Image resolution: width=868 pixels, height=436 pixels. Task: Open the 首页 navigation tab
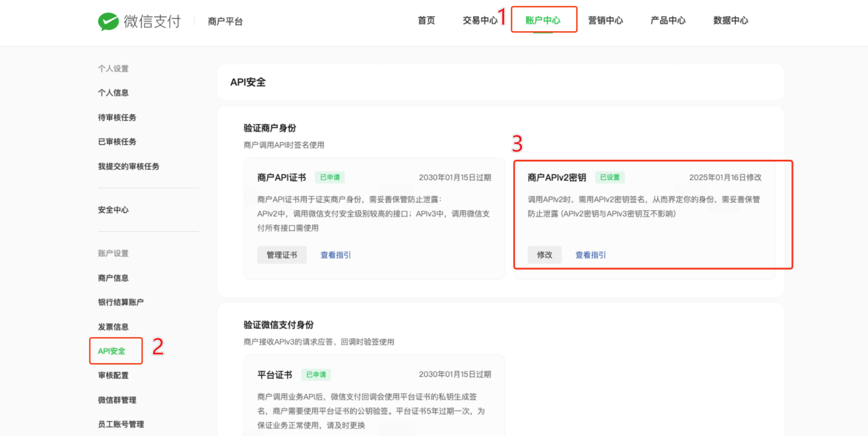point(427,21)
